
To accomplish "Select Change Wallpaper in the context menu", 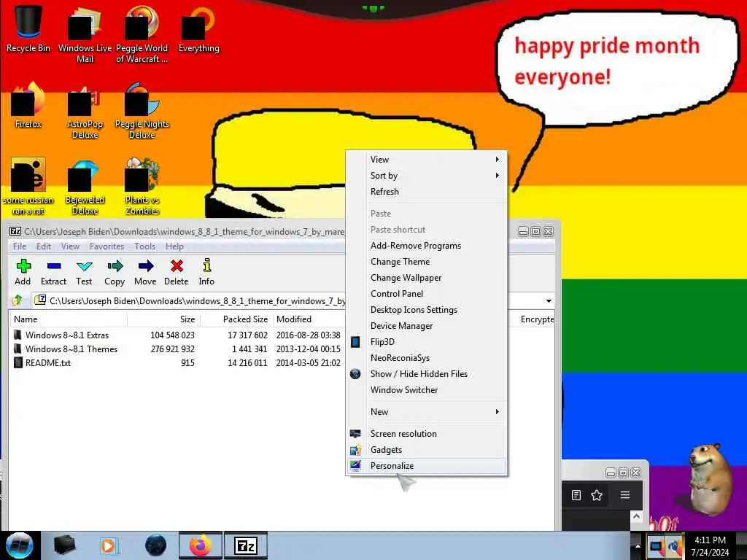I will point(426,278).
